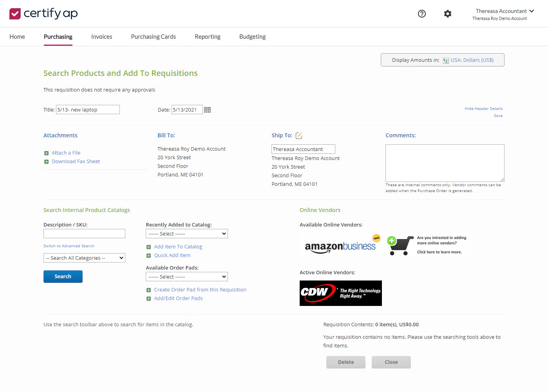Click Hide Header Details link
Image resolution: width=548 pixels, height=392 pixels.
coord(483,109)
